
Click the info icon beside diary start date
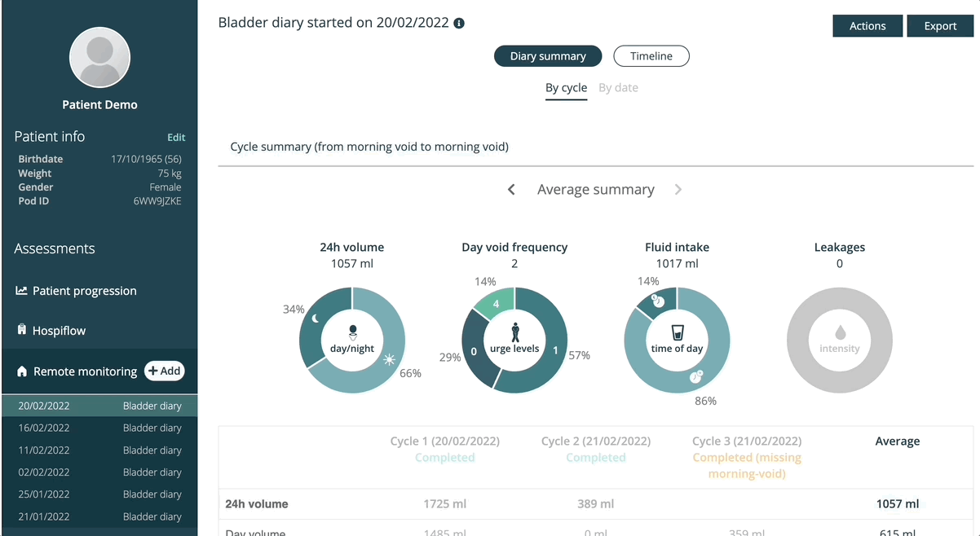(459, 24)
